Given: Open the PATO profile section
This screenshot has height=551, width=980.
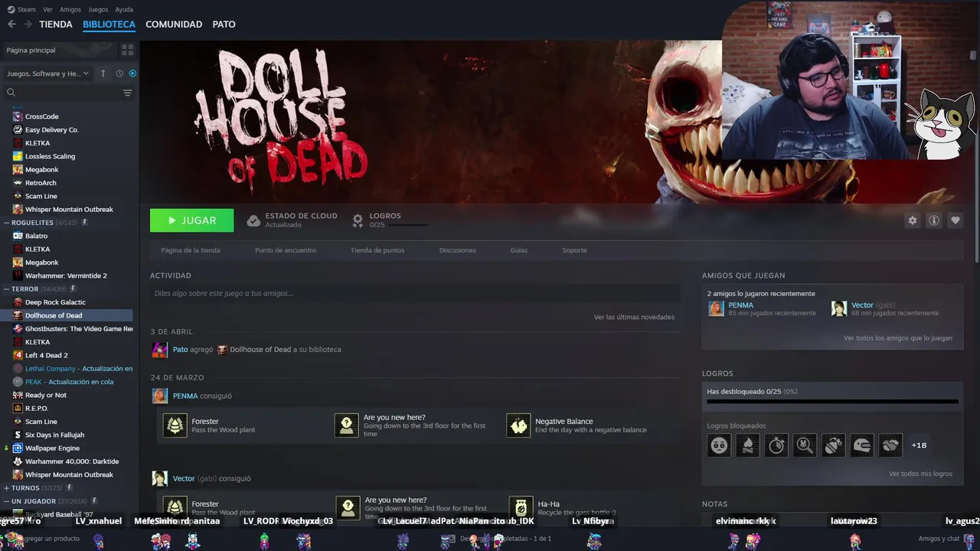Looking at the screenshot, I should pyautogui.click(x=224, y=24).
